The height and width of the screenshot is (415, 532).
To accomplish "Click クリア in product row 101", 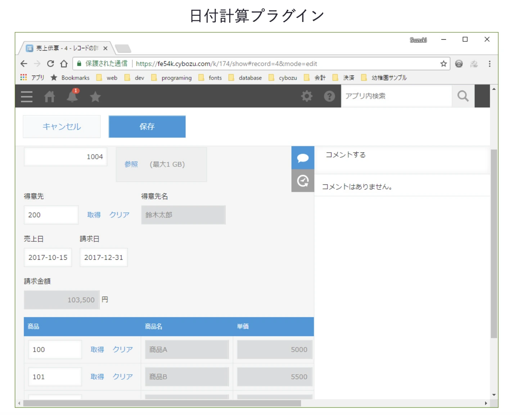I will 123,376.
